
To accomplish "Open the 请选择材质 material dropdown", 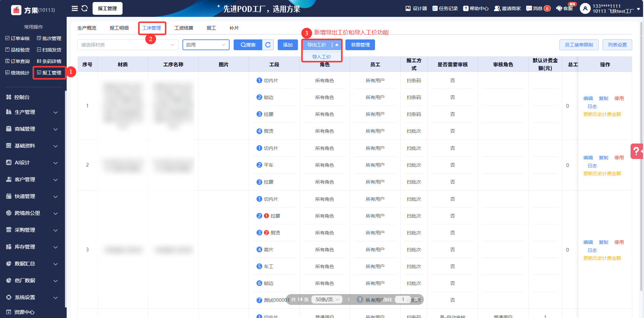I will tap(128, 45).
